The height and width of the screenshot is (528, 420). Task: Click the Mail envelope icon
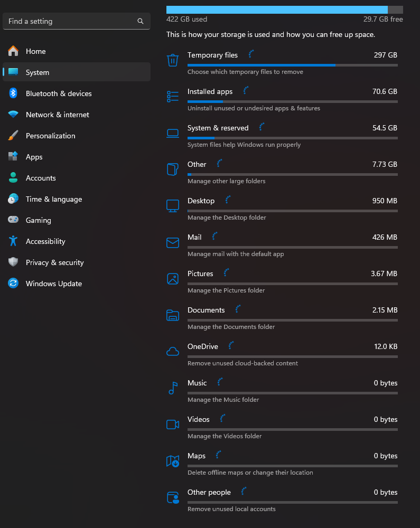[x=172, y=242]
